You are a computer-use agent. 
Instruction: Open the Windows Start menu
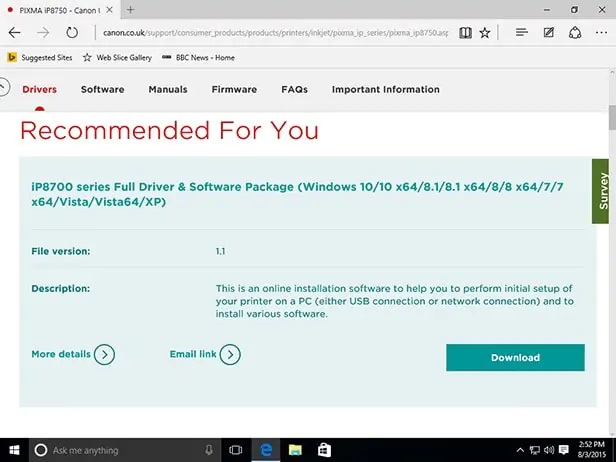[14, 450]
